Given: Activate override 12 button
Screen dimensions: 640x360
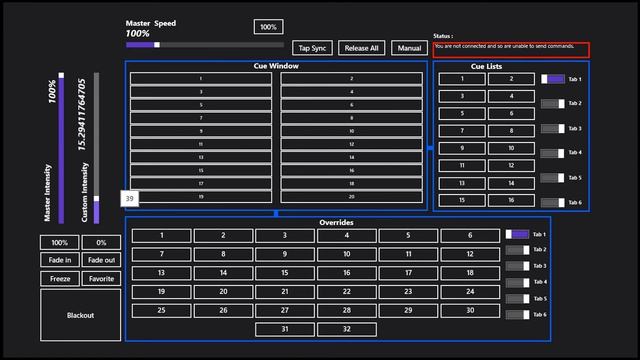Looking at the screenshot, I should (x=470, y=254).
